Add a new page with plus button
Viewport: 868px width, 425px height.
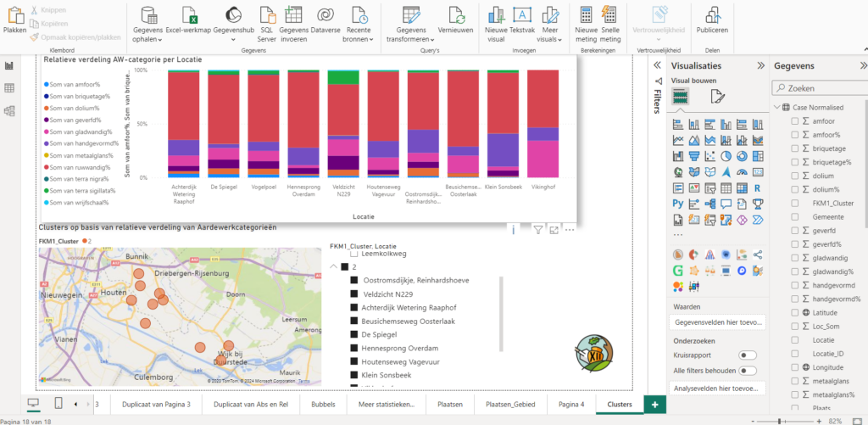tap(654, 405)
